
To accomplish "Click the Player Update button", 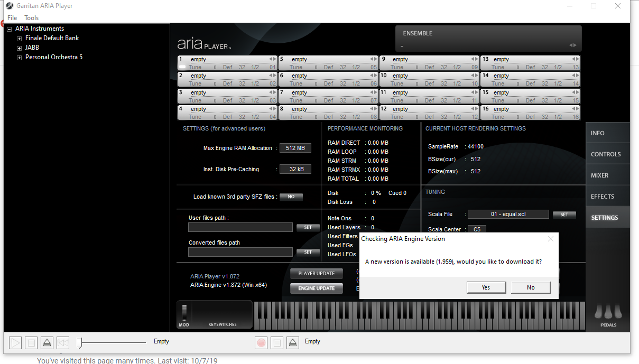I will (x=316, y=274).
